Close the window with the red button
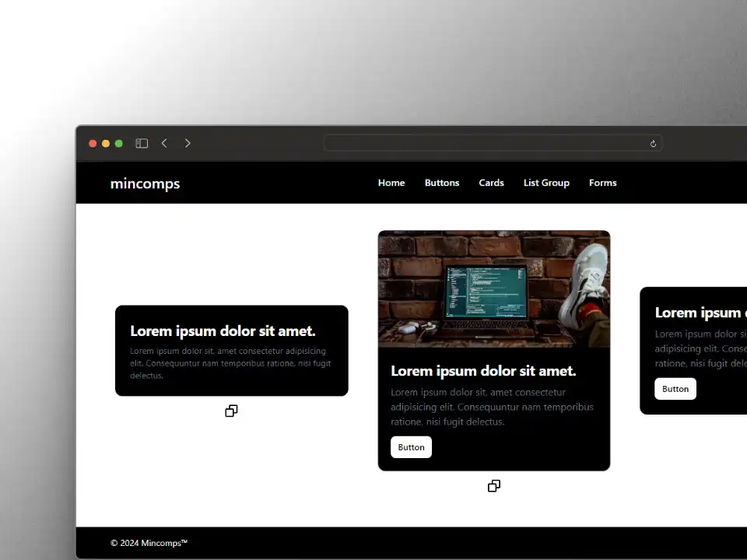 93,143
